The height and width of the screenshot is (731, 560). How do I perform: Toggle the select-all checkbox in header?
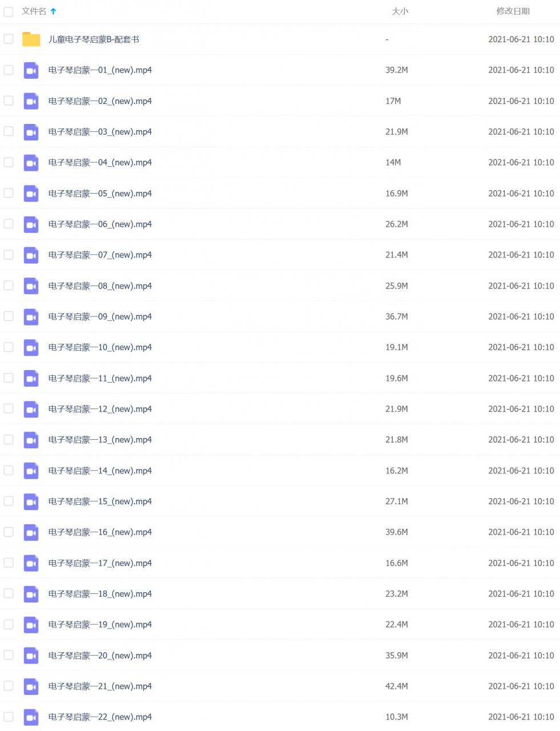pos(9,11)
